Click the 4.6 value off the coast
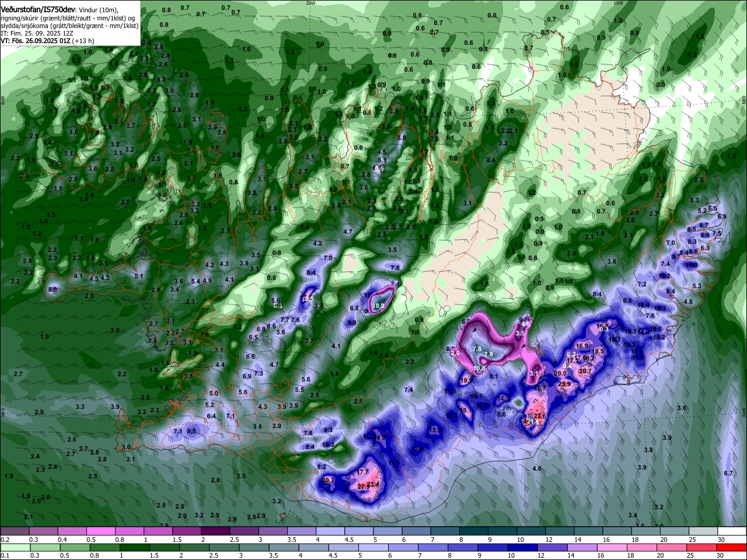 (x=537, y=468)
